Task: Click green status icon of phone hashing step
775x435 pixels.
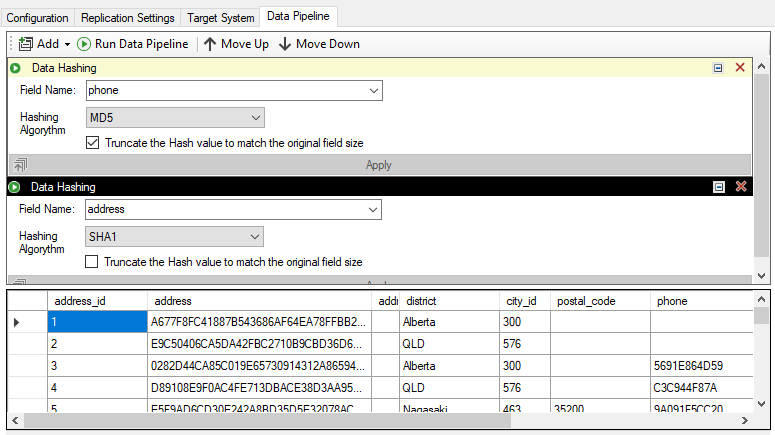Action: pyautogui.click(x=16, y=68)
